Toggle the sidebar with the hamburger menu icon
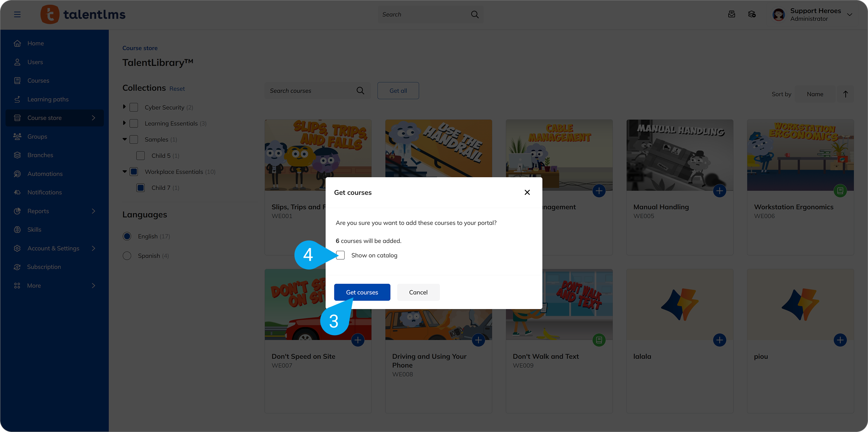Image resolution: width=868 pixels, height=432 pixels. pyautogui.click(x=17, y=14)
